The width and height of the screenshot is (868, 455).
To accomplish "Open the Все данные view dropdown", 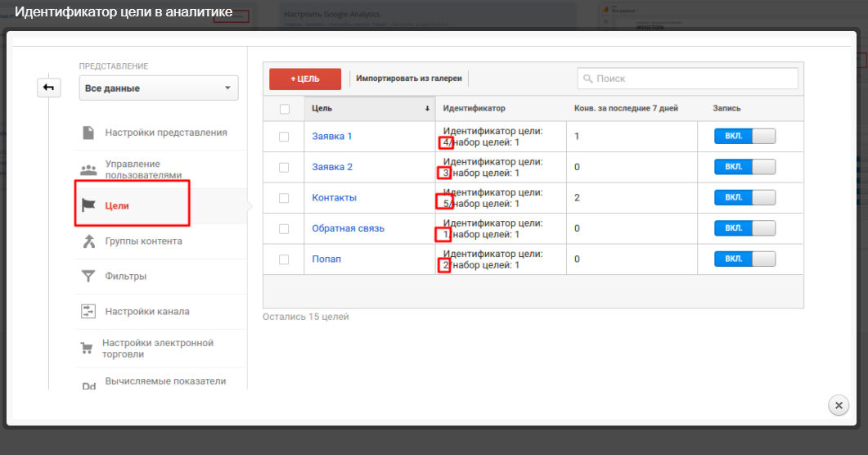I will tap(158, 88).
